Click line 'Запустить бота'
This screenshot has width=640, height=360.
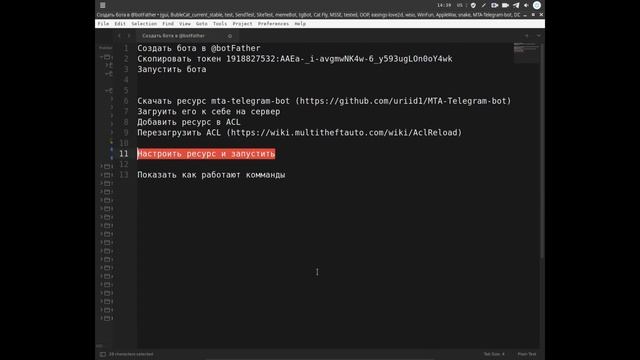click(172, 69)
